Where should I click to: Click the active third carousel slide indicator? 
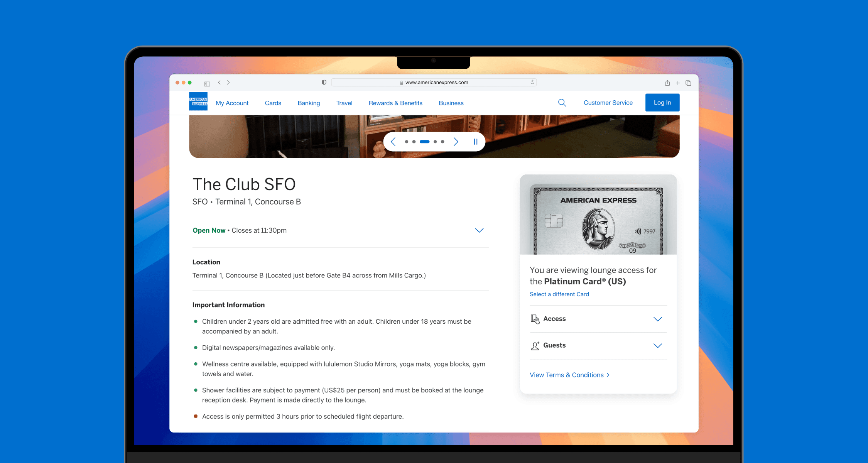(425, 142)
